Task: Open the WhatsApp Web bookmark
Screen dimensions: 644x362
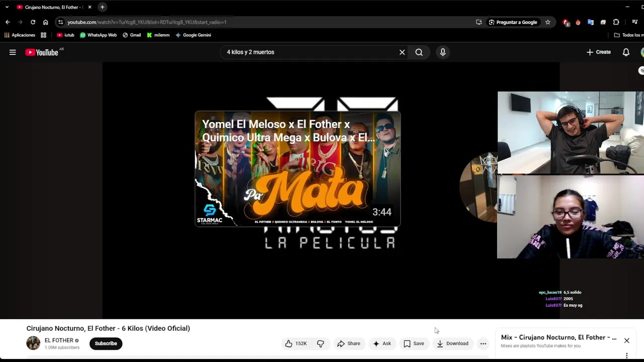Action: coord(98,35)
